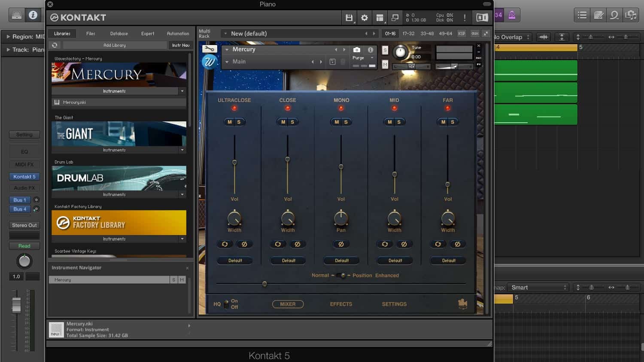
Task: Expand Drum Lab Instruments dropdown
Action: point(182,195)
